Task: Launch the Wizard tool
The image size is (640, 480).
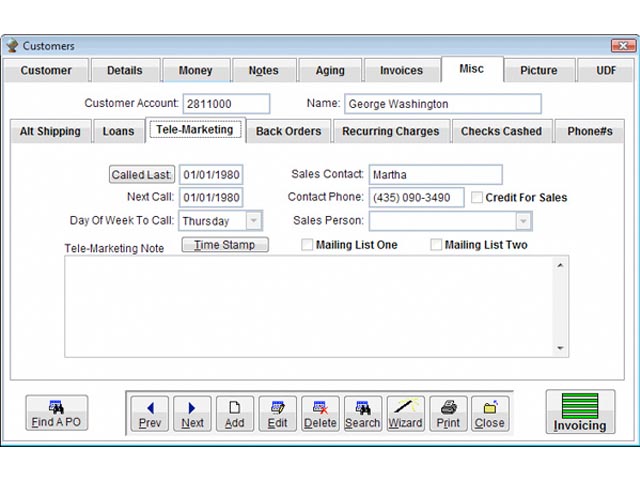Action: pyautogui.click(x=405, y=413)
